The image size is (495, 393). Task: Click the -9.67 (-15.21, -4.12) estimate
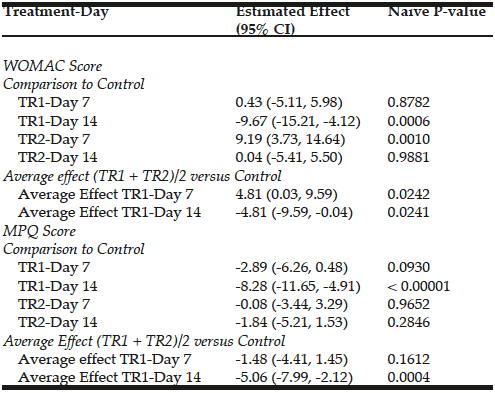point(298,121)
